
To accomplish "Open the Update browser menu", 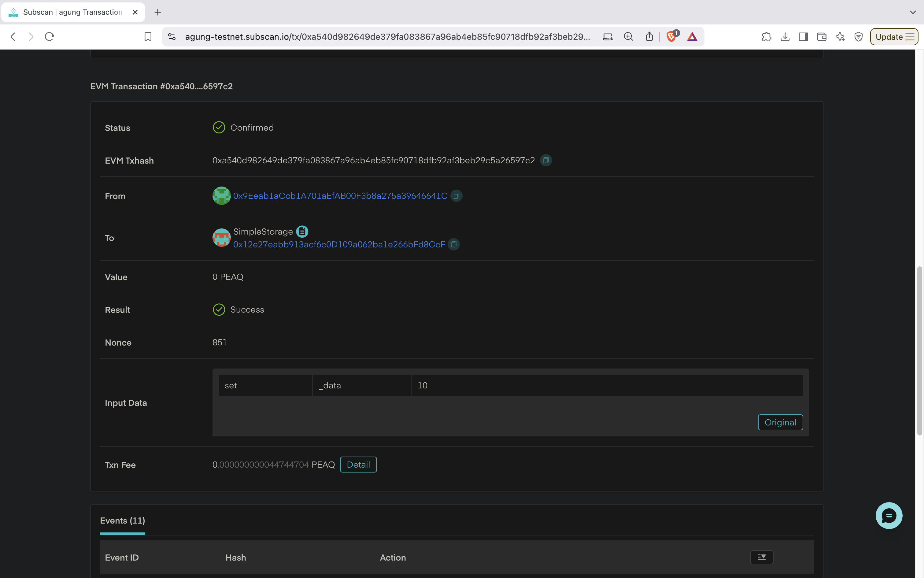I will tap(894, 37).
